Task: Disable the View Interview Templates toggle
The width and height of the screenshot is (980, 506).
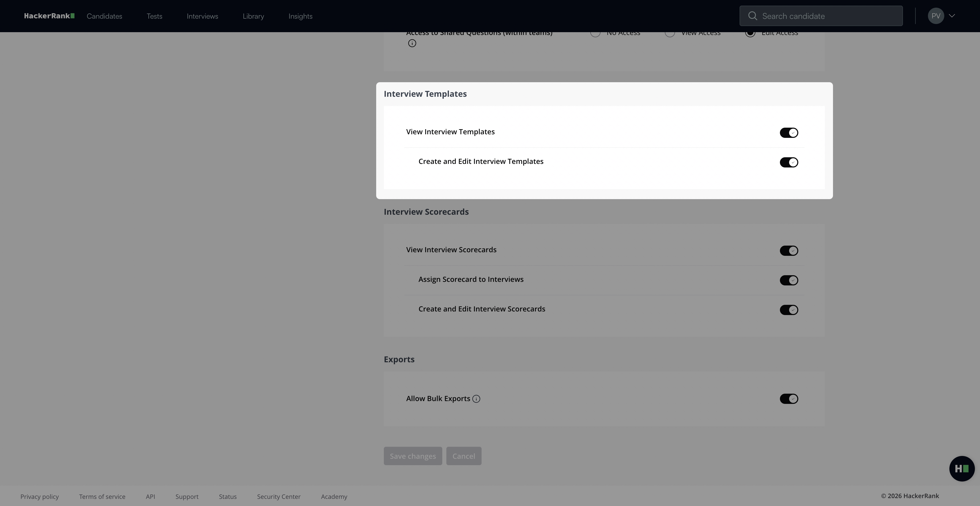Action: (x=789, y=132)
